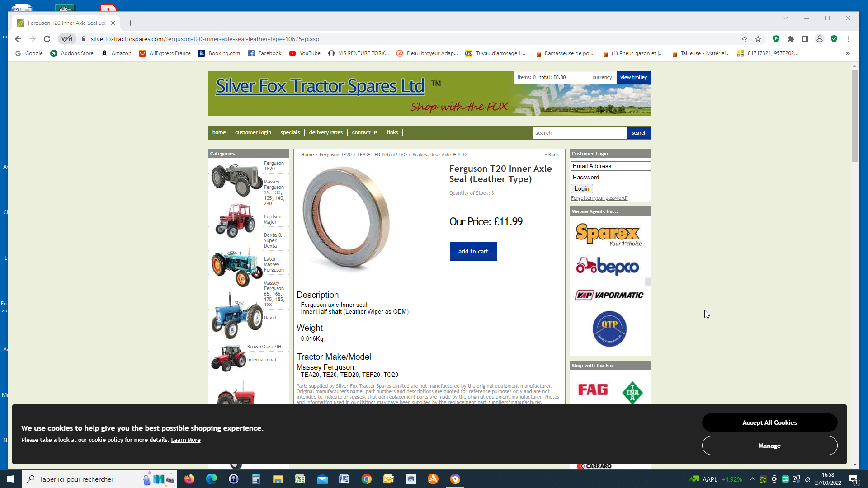Open the browser side panel icon
Image resolution: width=868 pixels, height=488 pixels.
pos(805,39)
